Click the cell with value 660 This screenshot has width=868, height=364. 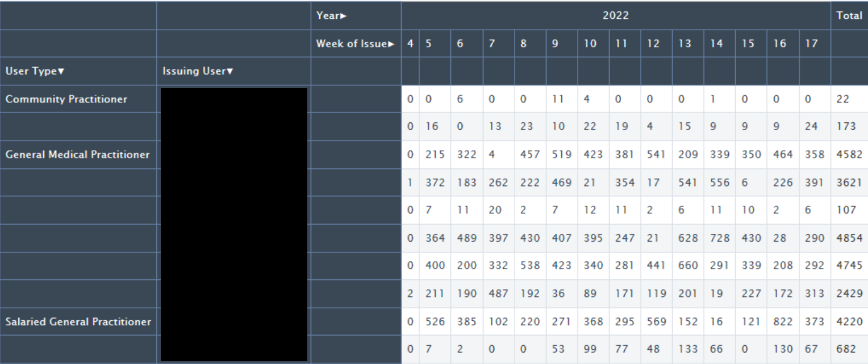[x=688, y=266]
